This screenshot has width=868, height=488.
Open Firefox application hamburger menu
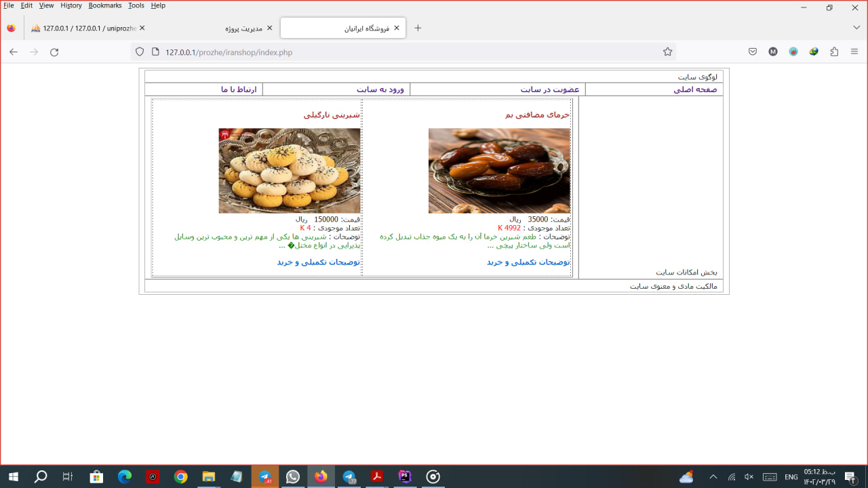tap(854, 52)
